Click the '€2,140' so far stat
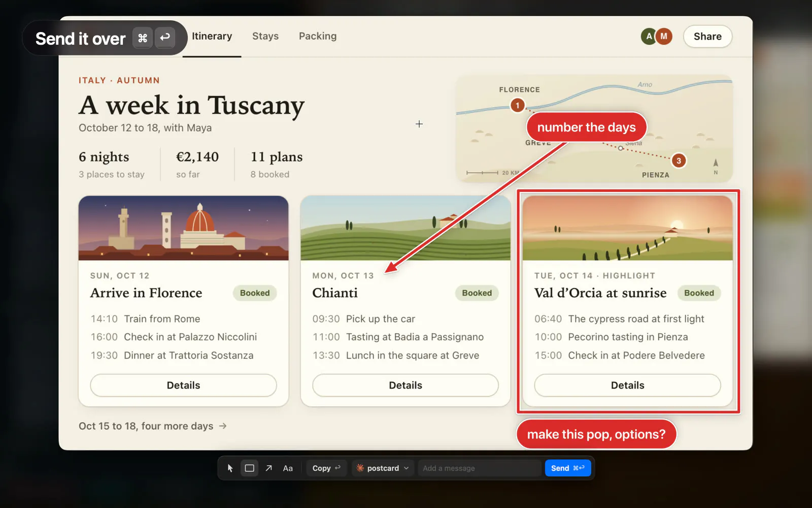 [197, 164]
